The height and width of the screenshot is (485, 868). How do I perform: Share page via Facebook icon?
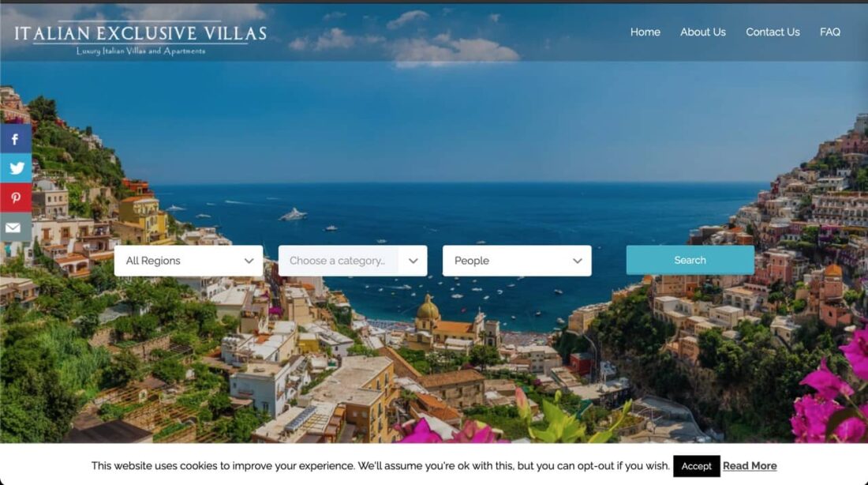[16, 139]
